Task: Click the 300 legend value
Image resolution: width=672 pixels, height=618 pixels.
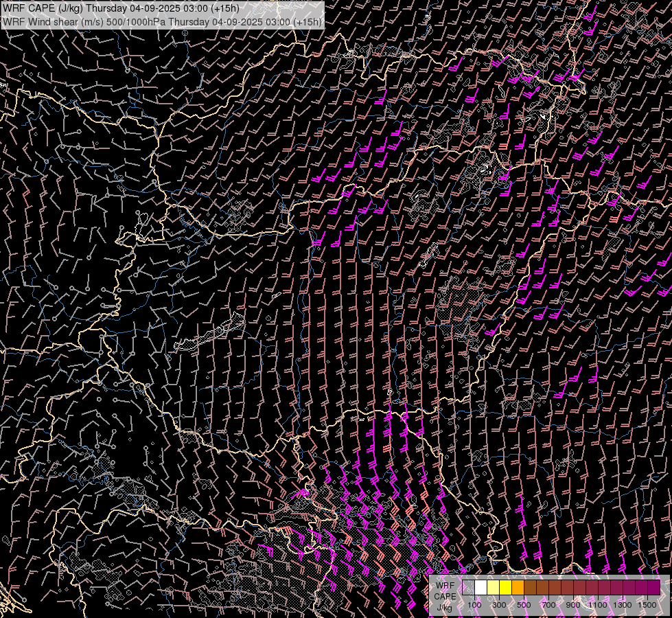Action: click(499, 605)
